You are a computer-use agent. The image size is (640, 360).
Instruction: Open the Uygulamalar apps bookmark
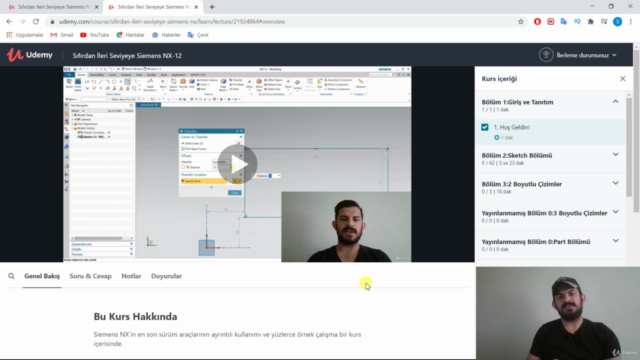[x=24, y=35]
